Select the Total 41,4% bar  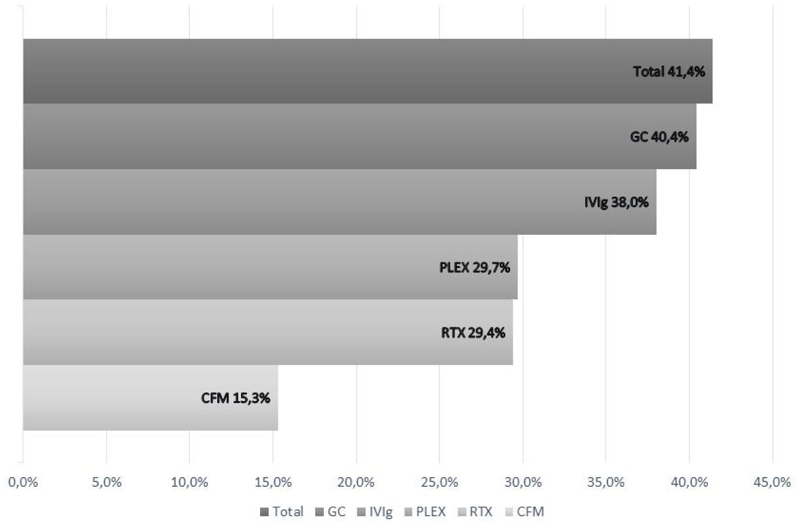coord(367,71)
